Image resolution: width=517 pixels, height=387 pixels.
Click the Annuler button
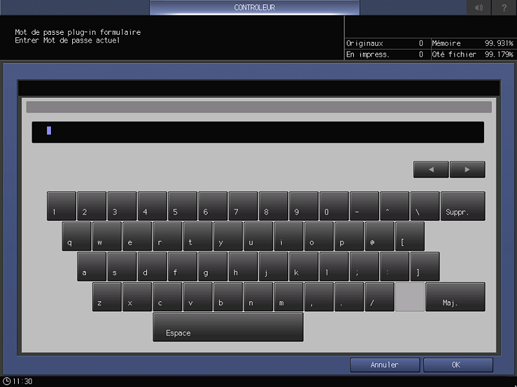[385, 365]
